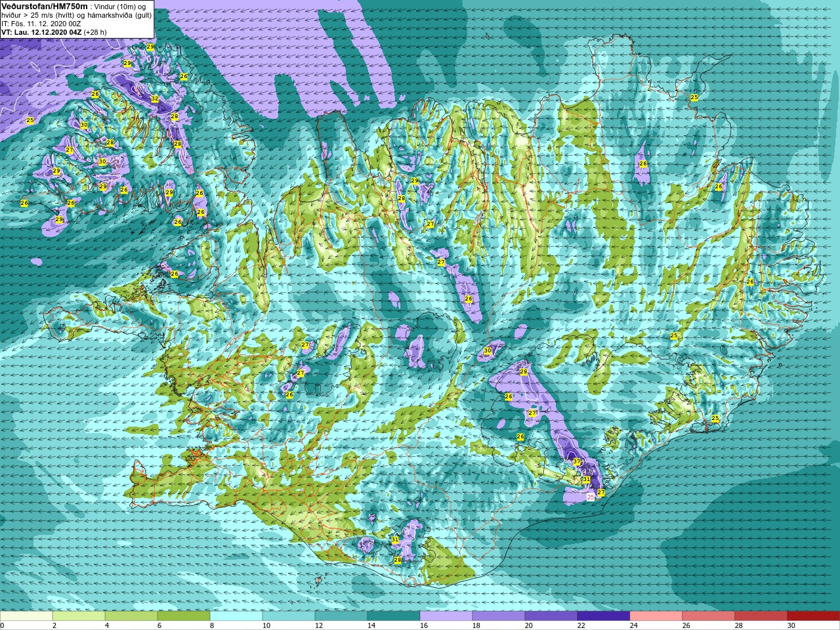Click the legend scale label "30"
This screenshot has height=630, width=840.
791,625
